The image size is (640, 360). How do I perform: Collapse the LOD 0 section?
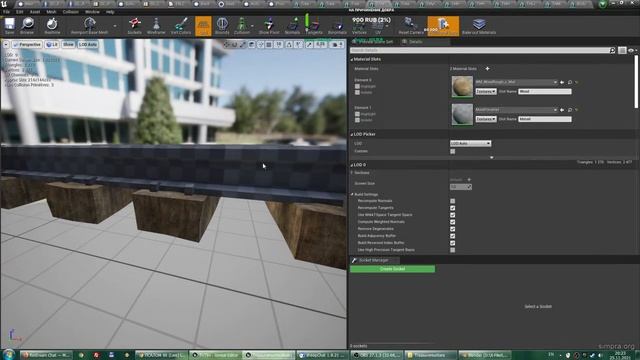pyautogui.click(x=352, y=165)
